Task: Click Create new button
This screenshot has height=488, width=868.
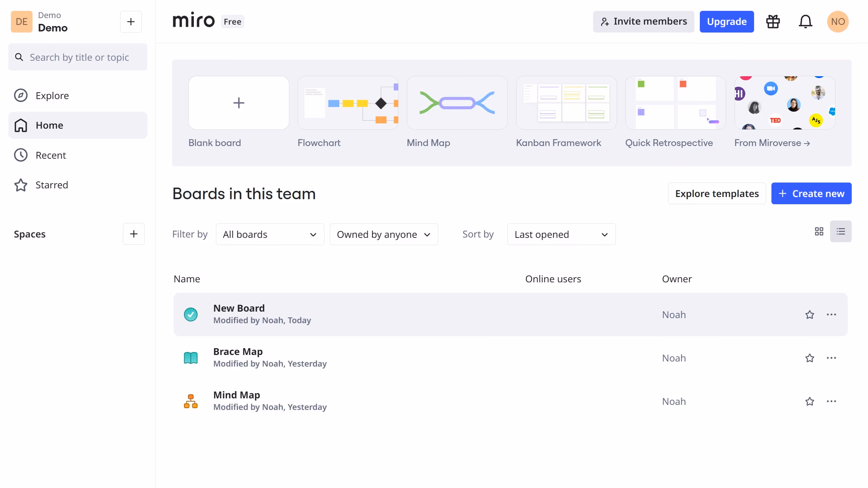Action: point(811,193)
